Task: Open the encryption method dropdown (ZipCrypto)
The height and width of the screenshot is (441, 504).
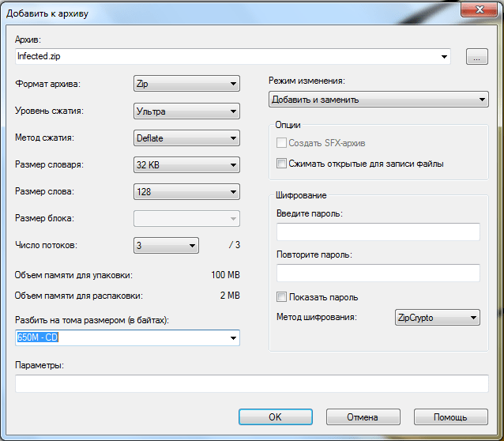Action: [x=437, y=318]
